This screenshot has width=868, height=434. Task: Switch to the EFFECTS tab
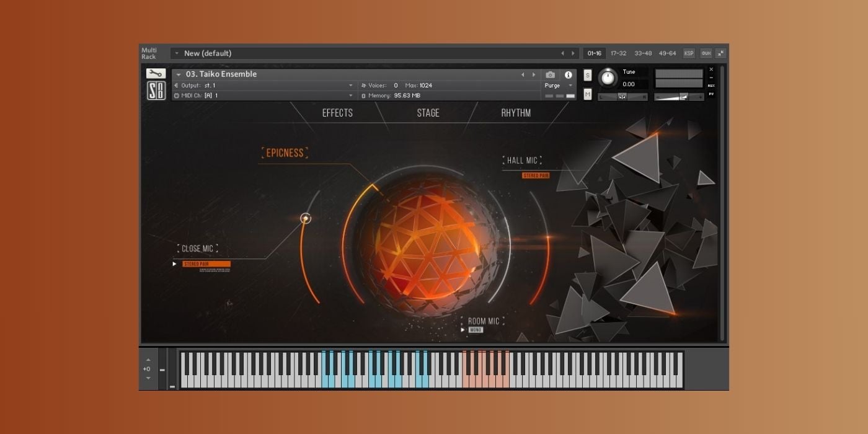pyautogui.click(x=337, y=113)
